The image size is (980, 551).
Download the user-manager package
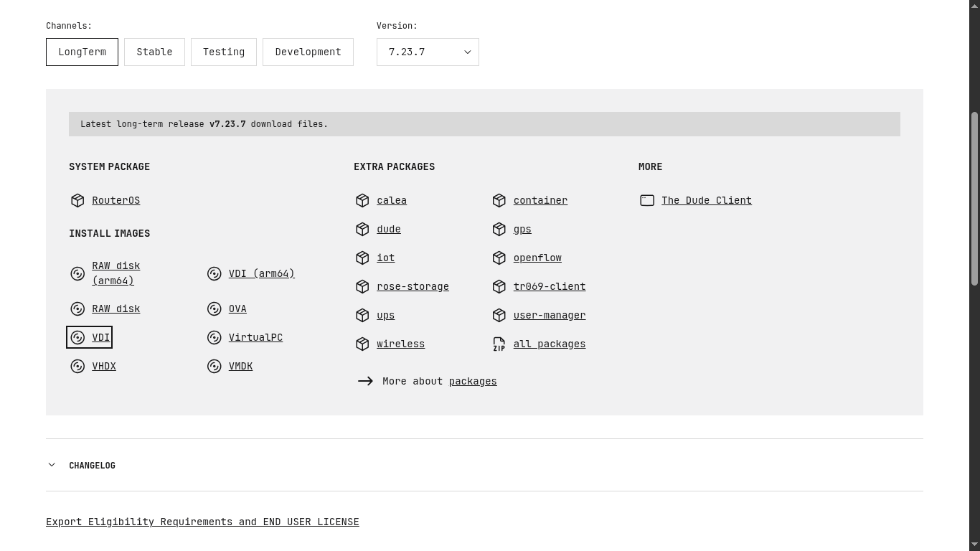pyautogui.click(x=550, y=315)
